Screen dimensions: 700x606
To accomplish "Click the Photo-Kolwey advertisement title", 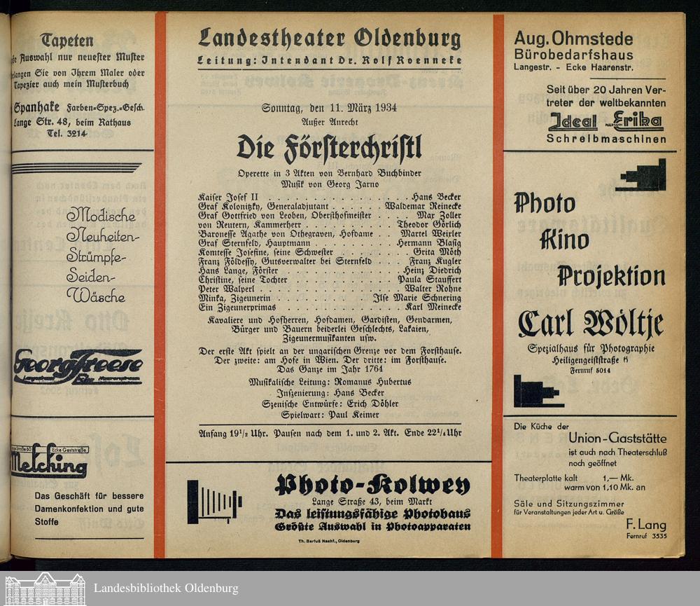I will 372,485.
